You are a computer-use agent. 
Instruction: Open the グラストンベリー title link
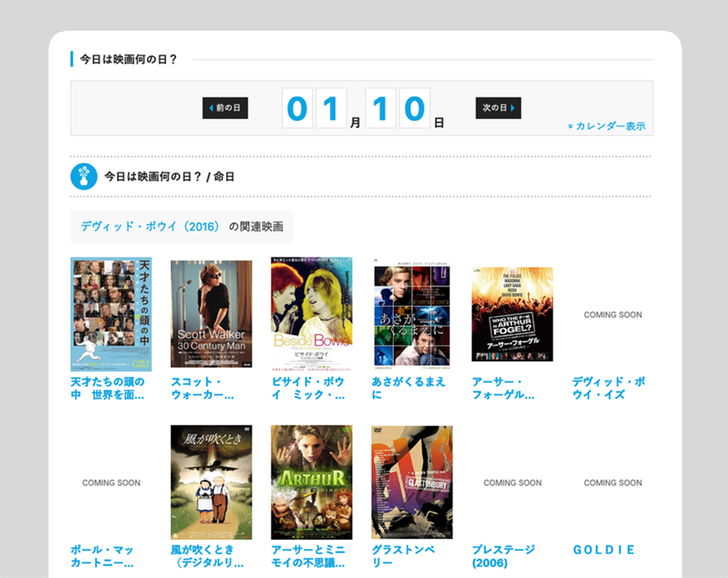[403, 556]
